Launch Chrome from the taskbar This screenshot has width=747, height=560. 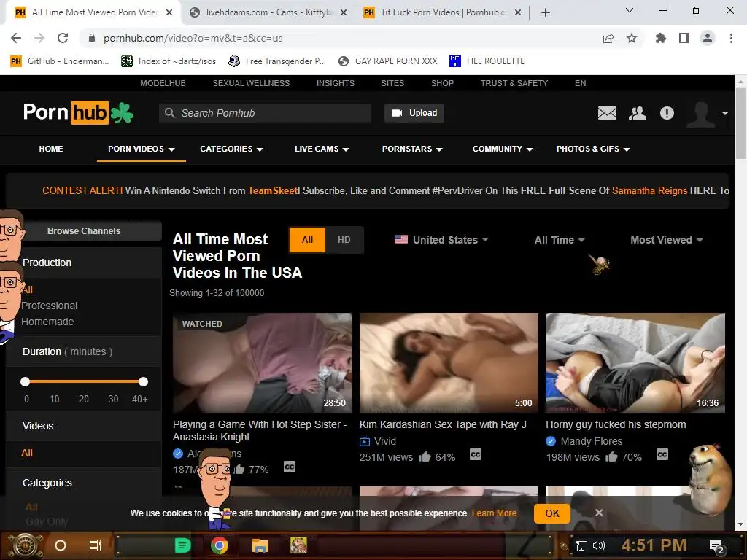pyautogui.click(x=220, y=545)
